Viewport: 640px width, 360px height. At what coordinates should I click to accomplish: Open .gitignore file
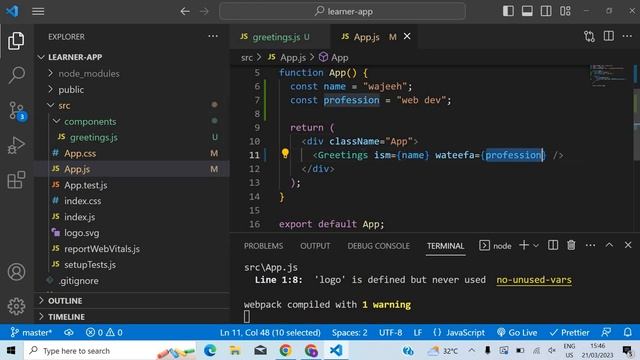tap(78, 281)
